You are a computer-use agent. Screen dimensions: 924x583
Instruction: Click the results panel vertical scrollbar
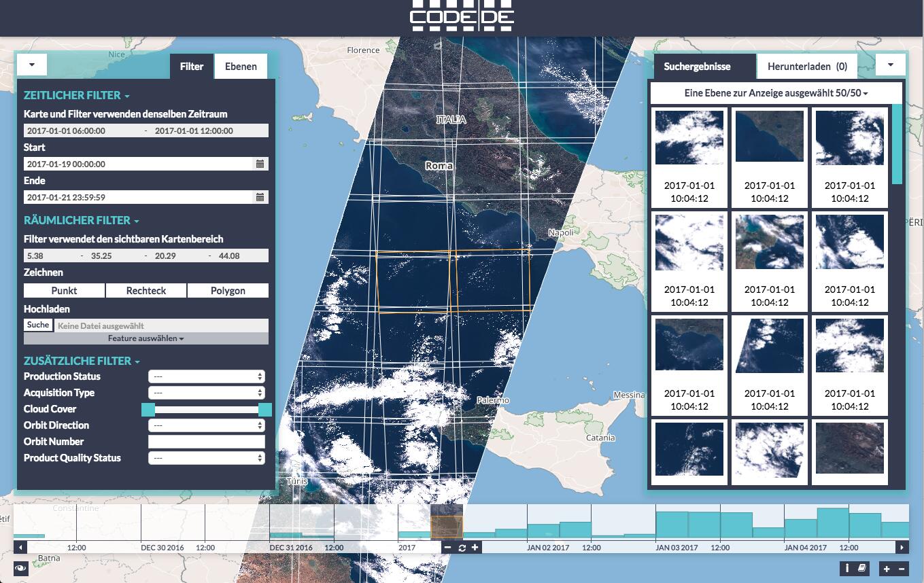tap(897, 144)
